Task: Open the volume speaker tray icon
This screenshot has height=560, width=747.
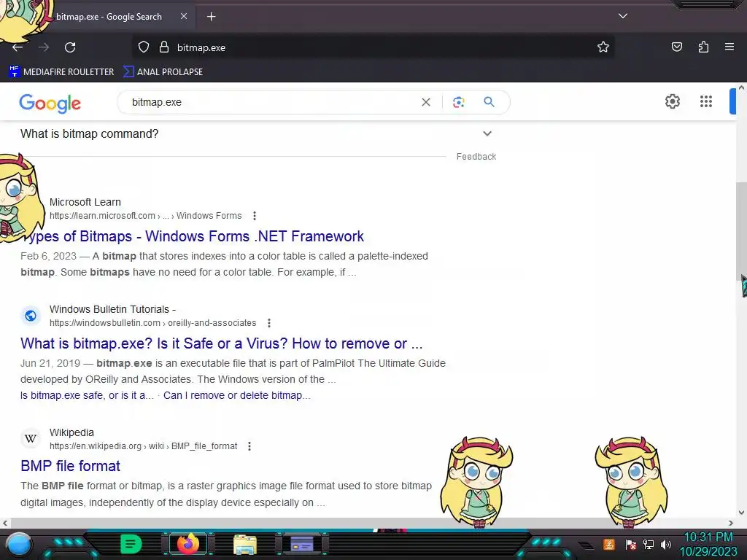Action: coord(666,544)
